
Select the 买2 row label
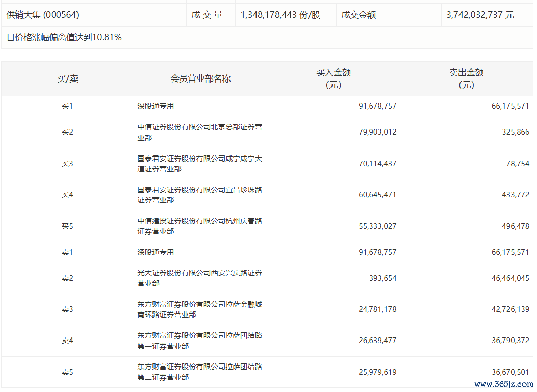67,132
